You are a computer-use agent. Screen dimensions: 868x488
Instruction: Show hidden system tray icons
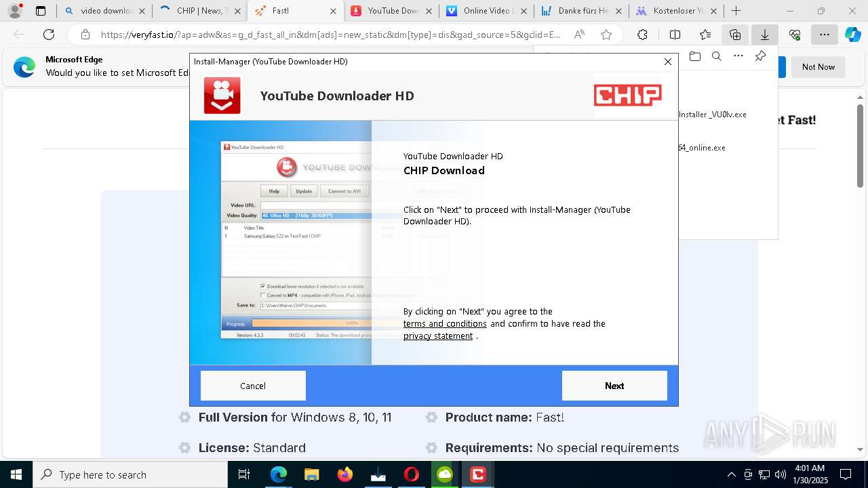tap(731, 474)
